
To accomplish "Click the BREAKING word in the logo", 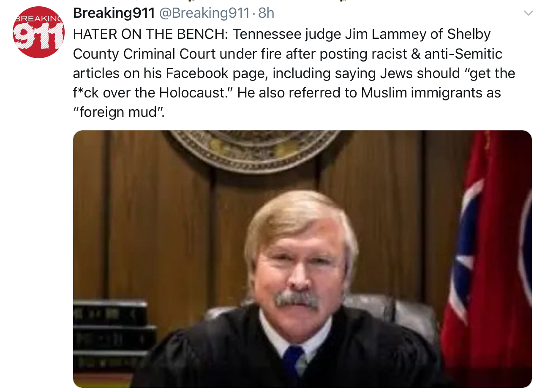I will pos(38,19).
